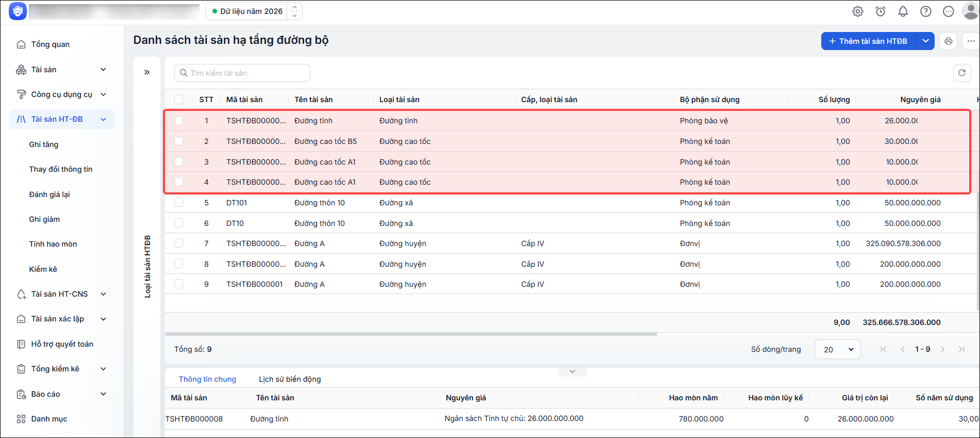The height and width of the screenshot is (438, 980).
Task: Click the Tài sản xác lập icon
Action: tap(21, 319)
